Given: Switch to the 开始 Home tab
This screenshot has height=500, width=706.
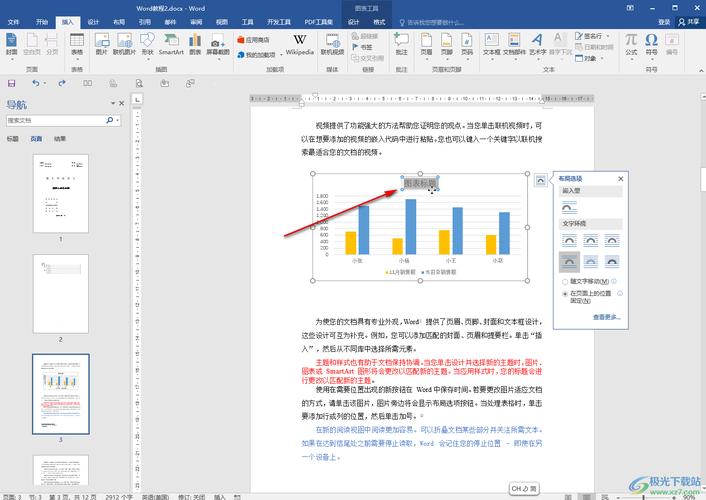Looking at the screenshot, I should (x=42, y=22).
